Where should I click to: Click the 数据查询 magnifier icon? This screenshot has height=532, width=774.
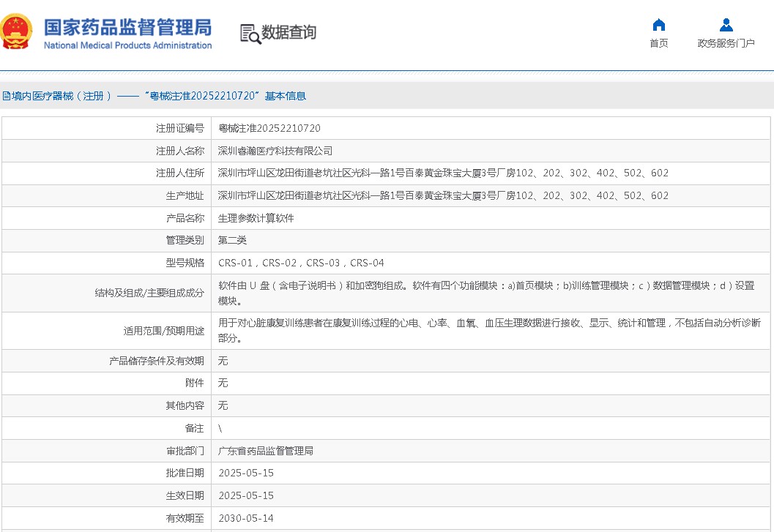(x=250, y=33)
